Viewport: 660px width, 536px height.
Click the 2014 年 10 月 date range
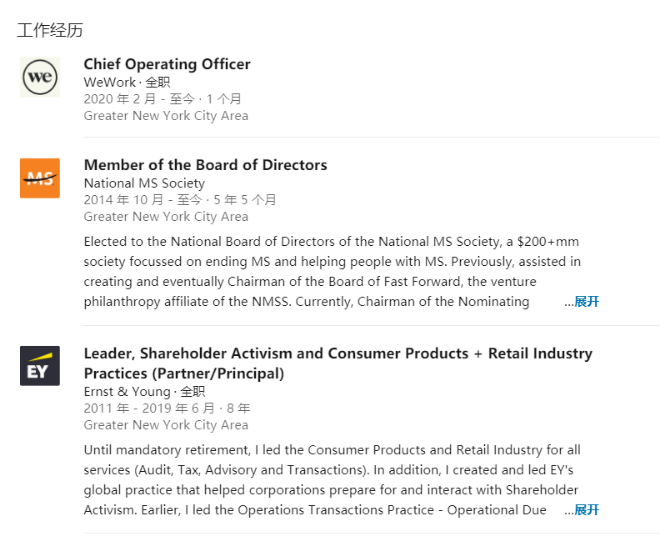pos(180,200)
